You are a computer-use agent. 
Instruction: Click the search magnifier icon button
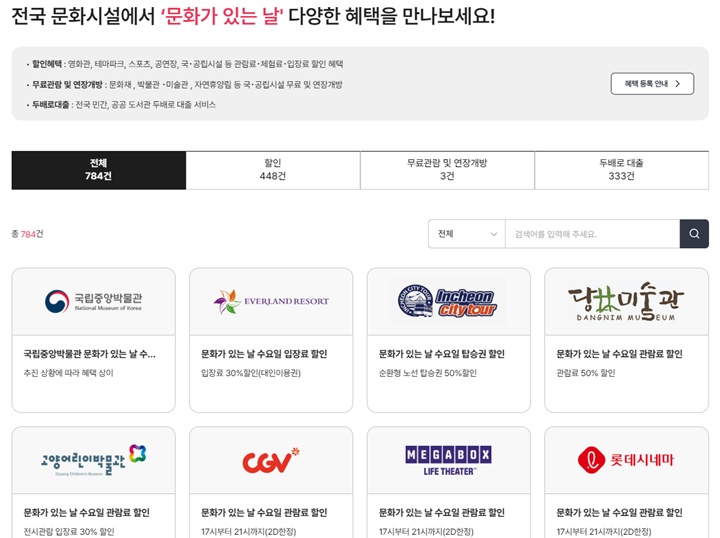[x=694, y=234]
